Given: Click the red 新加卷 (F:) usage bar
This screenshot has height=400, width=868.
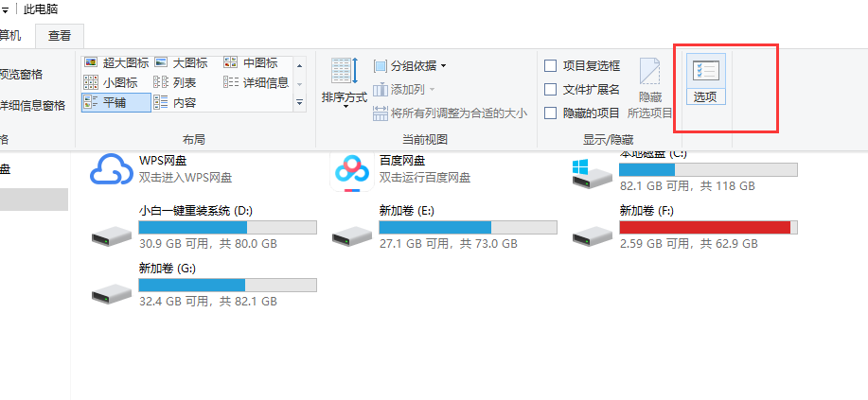Looking at the screenshot, I should [704, 227].
